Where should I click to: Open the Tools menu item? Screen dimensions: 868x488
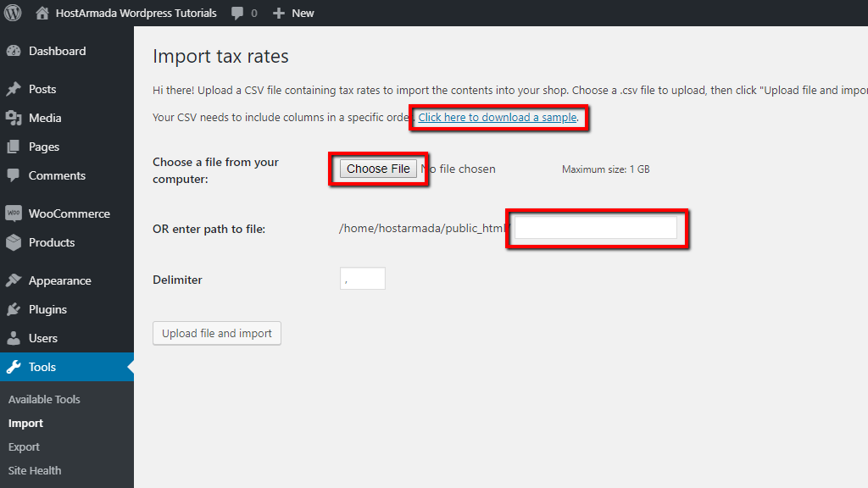click(x=42, y=367)
